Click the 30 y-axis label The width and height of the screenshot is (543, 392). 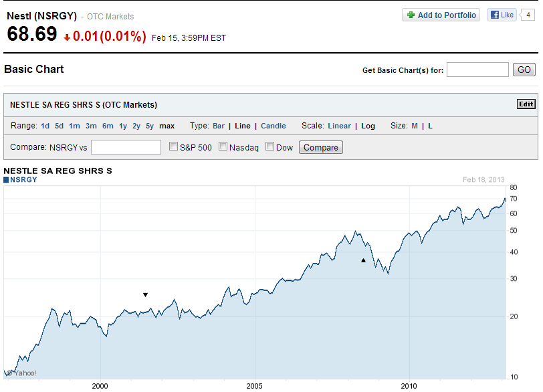point(514,279)
